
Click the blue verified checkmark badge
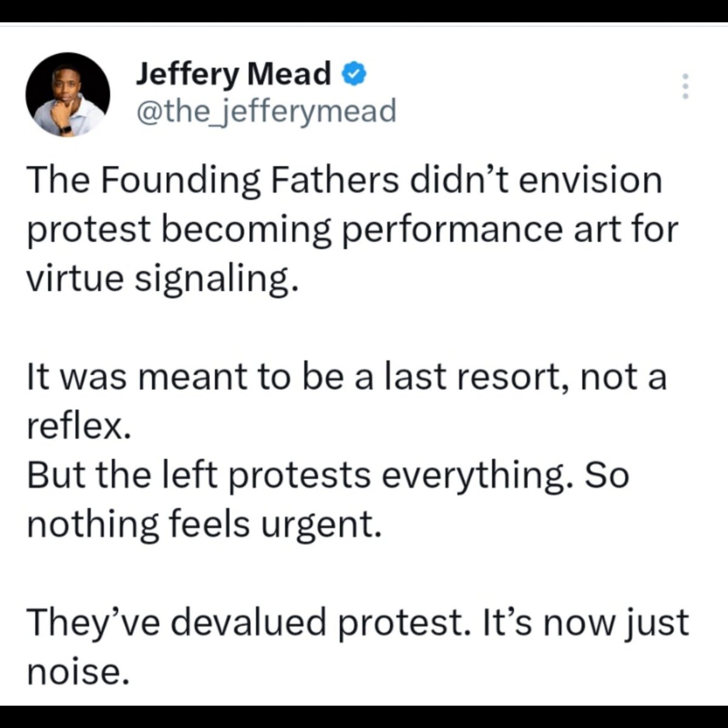pyautogui.click(x=354, y=73)
